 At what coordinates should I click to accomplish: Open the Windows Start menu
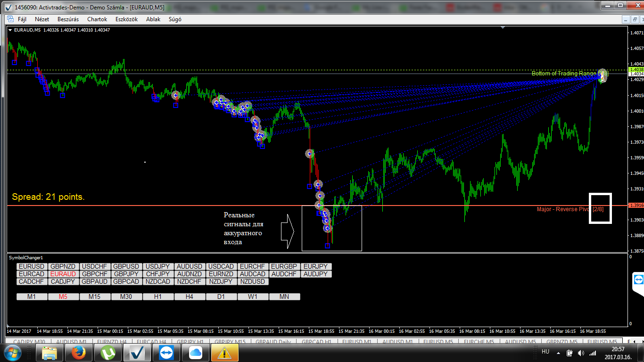click(x=12, y=353)
